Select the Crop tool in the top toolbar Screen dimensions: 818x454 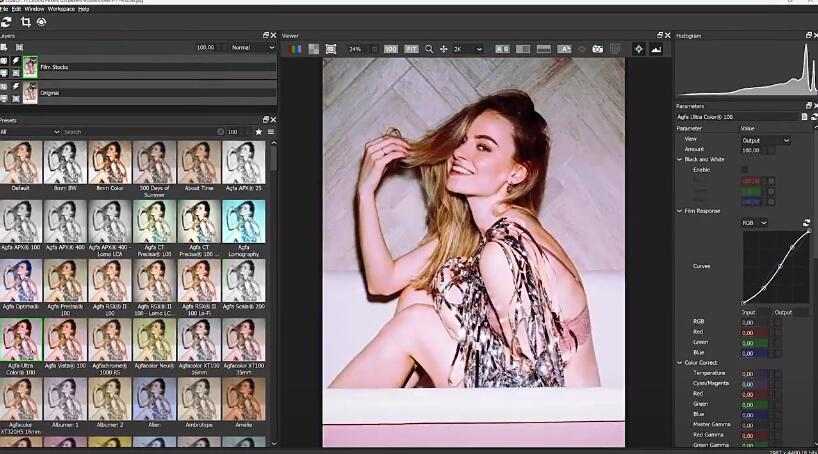25,21
